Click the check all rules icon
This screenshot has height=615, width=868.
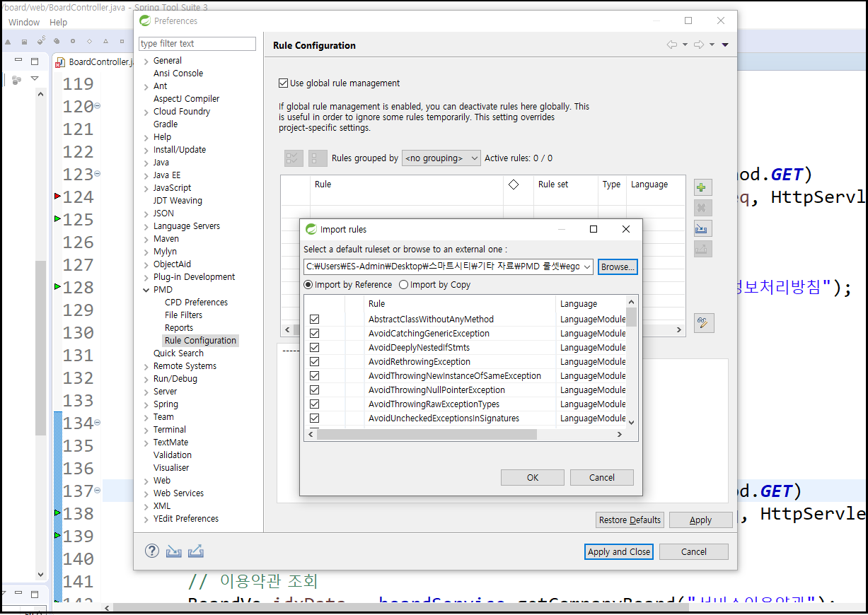click(x=294, y=158)
